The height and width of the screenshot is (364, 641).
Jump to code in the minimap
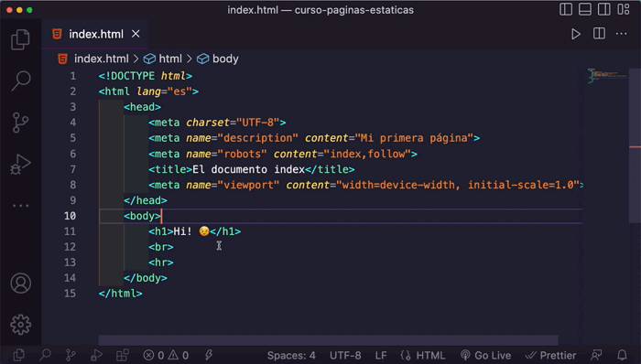tap(607, 76)
